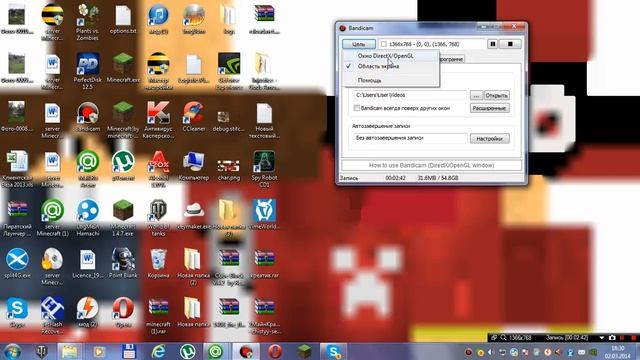The image size is (640, 360).
Task: Select the options.txt file on the desktop
Action: point(123,19)
